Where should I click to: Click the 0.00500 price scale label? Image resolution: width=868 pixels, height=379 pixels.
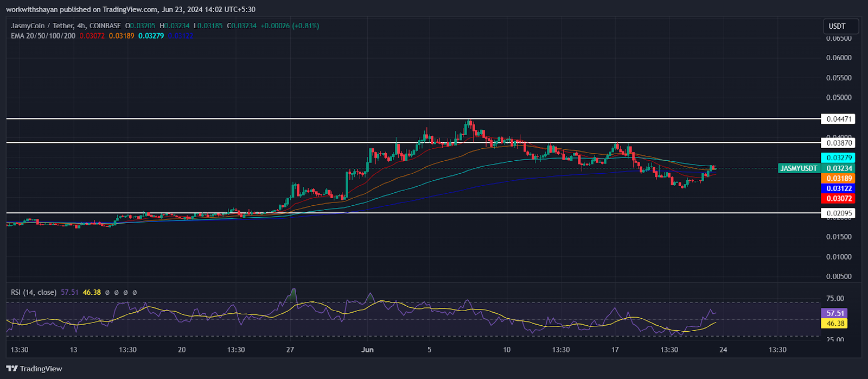(839, 276)
